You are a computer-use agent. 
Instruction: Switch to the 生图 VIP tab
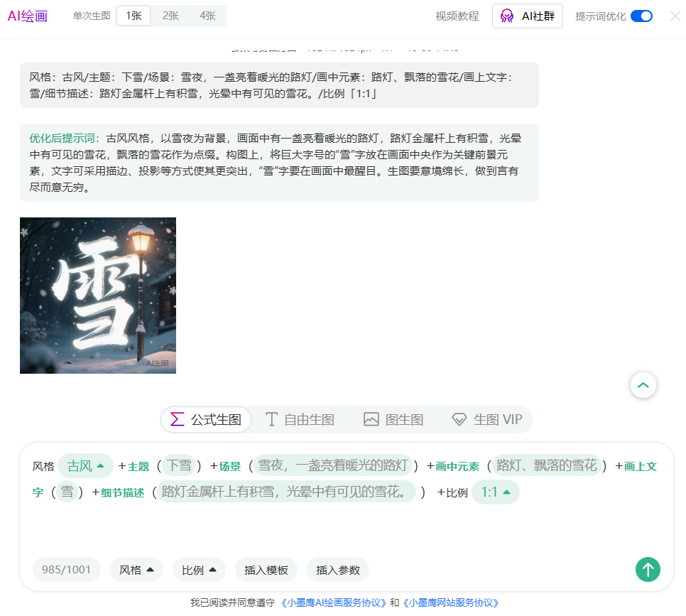coord(487,419)
